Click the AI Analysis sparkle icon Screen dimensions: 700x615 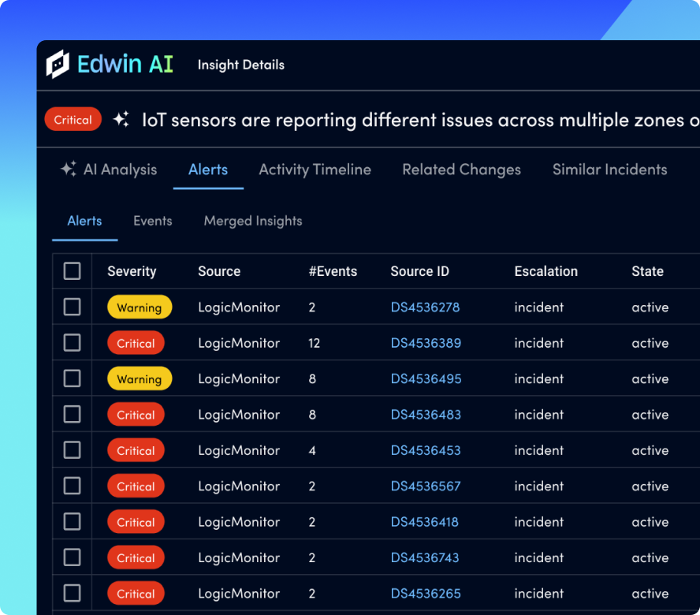coord(69,170)
